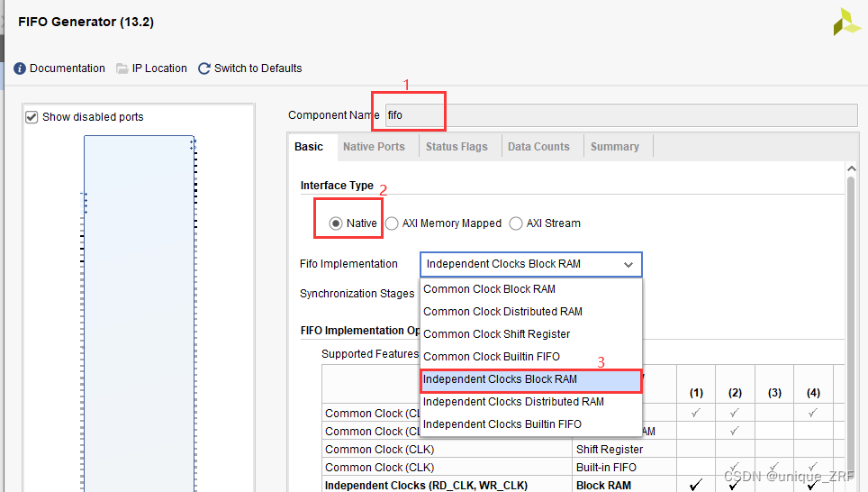This screenshot has height=492, width=868.
Task: Go to the Summary tab
Action: coord(614,147)
